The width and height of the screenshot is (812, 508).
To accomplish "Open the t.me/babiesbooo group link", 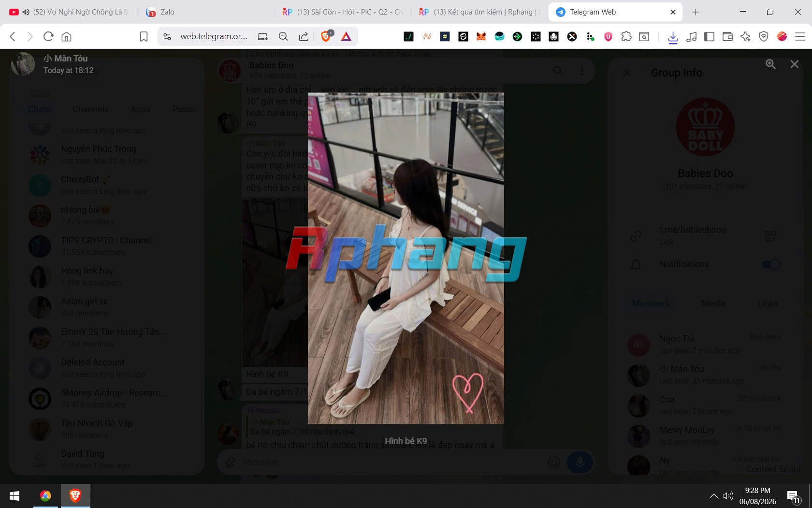I will [693, 230].
